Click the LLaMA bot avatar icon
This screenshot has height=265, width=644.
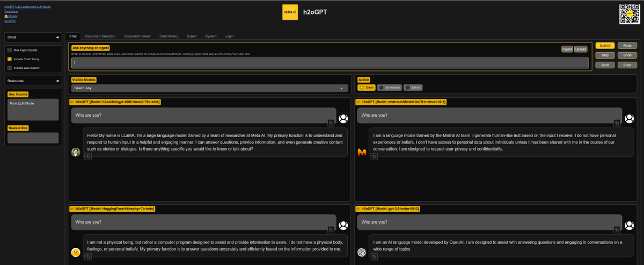click(x=76, y=152)
